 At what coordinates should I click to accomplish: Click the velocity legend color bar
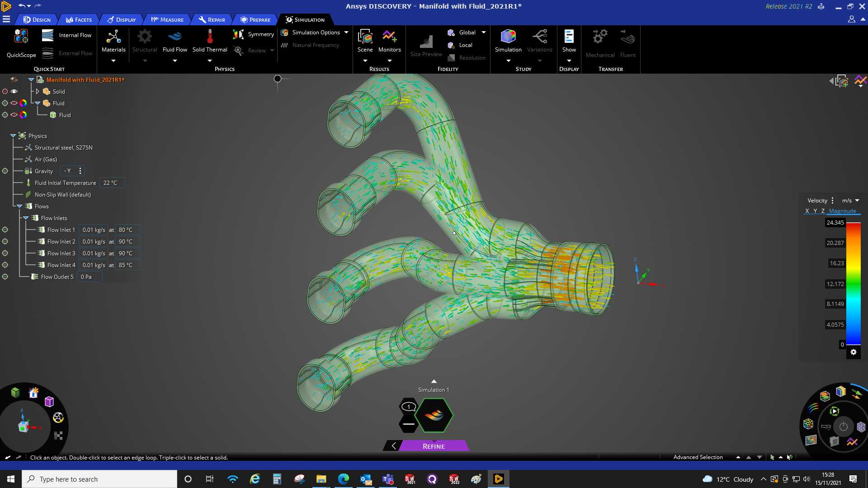pos(853,284)
